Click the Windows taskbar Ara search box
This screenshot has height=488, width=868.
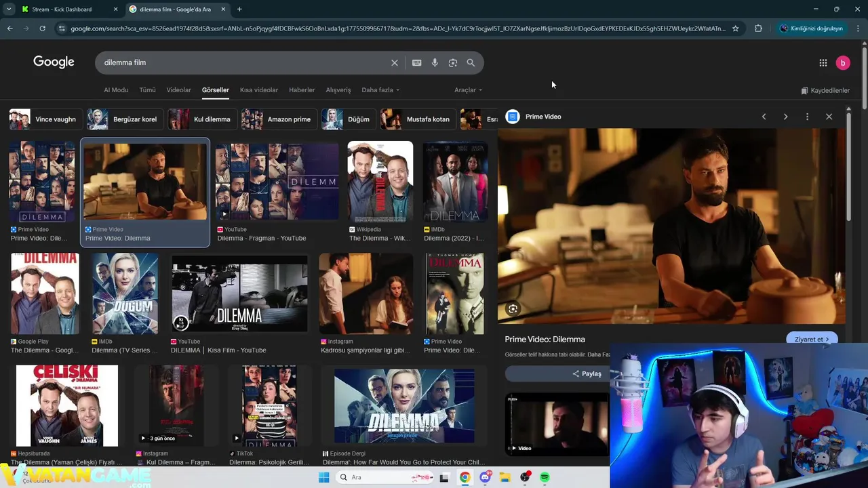383,477
